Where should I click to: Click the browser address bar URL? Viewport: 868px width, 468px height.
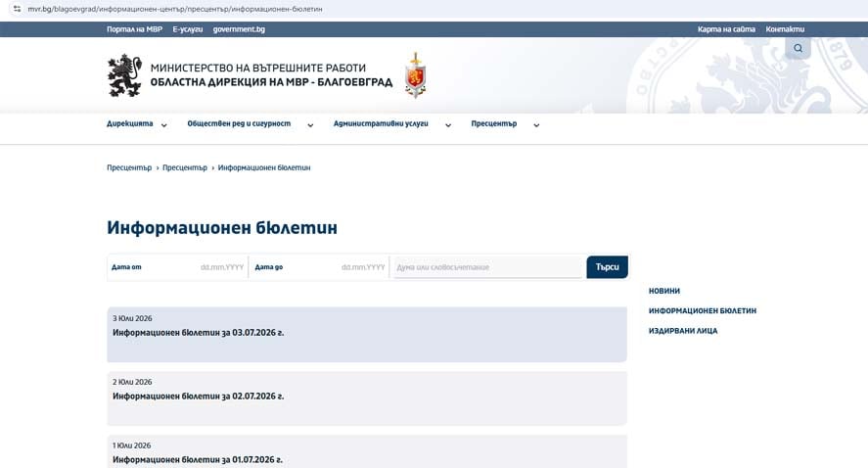coord(175,9)
